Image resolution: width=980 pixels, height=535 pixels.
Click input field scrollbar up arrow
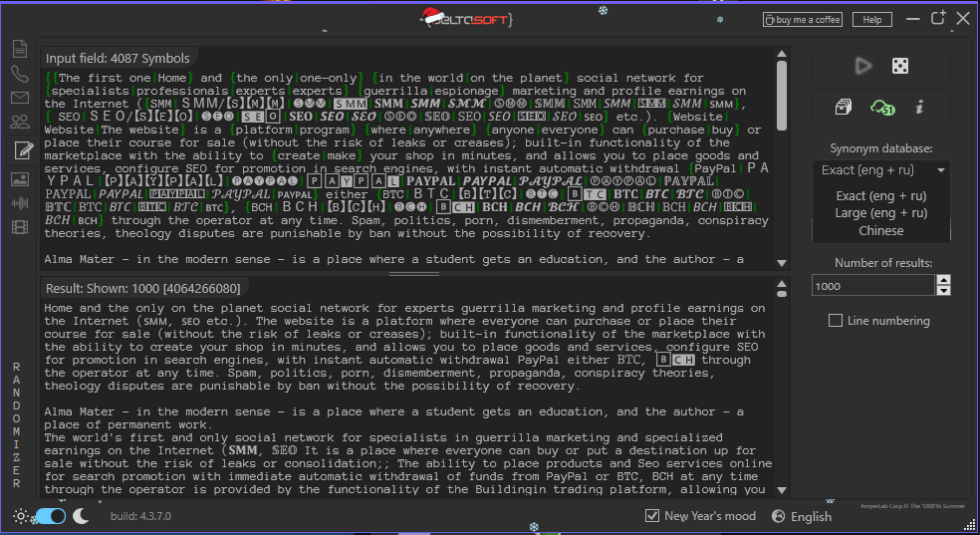click(781, 55)
